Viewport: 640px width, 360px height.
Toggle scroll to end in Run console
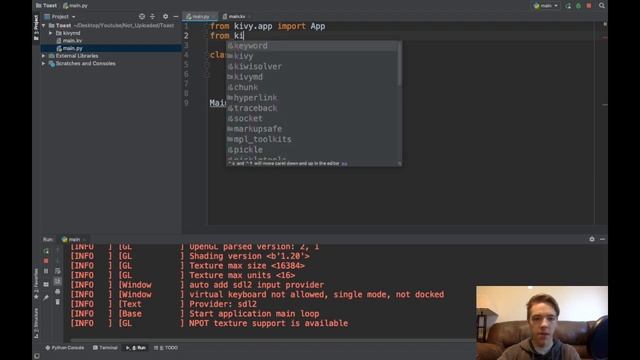pyautogui.click(x=58, y=281)
